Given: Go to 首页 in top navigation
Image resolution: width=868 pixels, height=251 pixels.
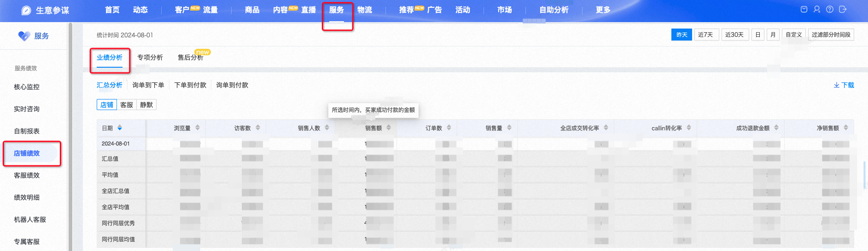Looking at the screenshot, I should coord(112,10).
